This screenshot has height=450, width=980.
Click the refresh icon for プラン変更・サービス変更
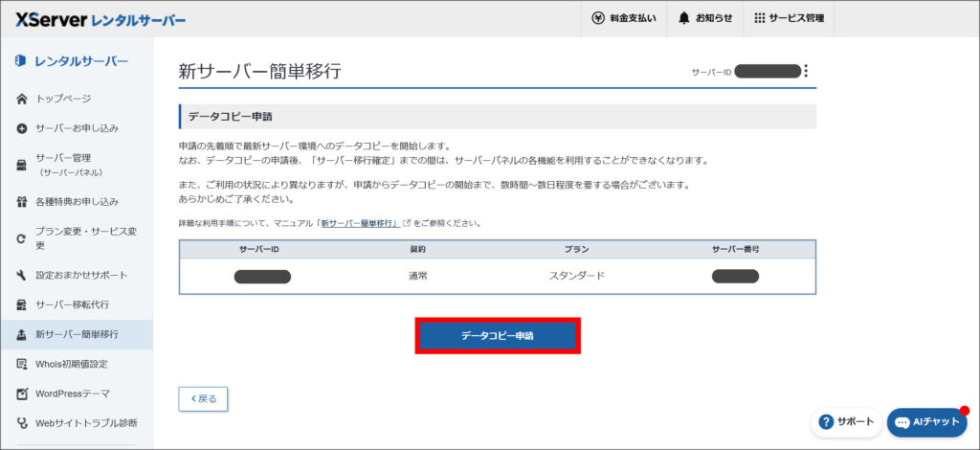[x=22, y=238]
